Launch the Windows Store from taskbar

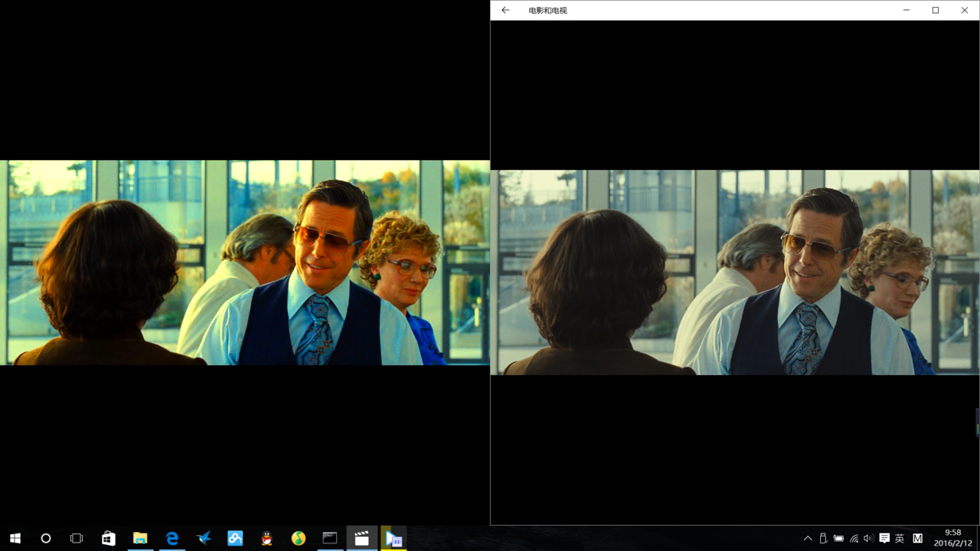coord(109,538)
